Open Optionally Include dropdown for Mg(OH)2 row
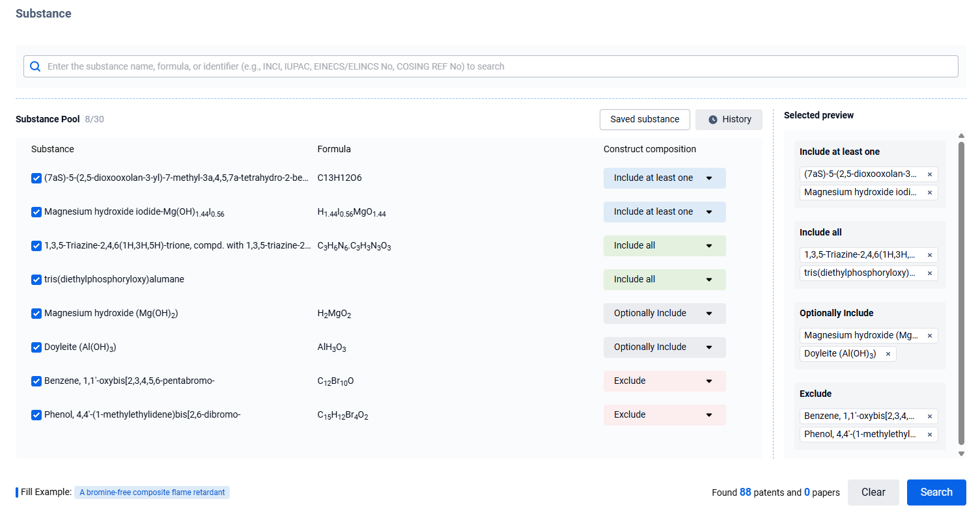The height and width of the screenshot is (512, 980). point(664,314)
